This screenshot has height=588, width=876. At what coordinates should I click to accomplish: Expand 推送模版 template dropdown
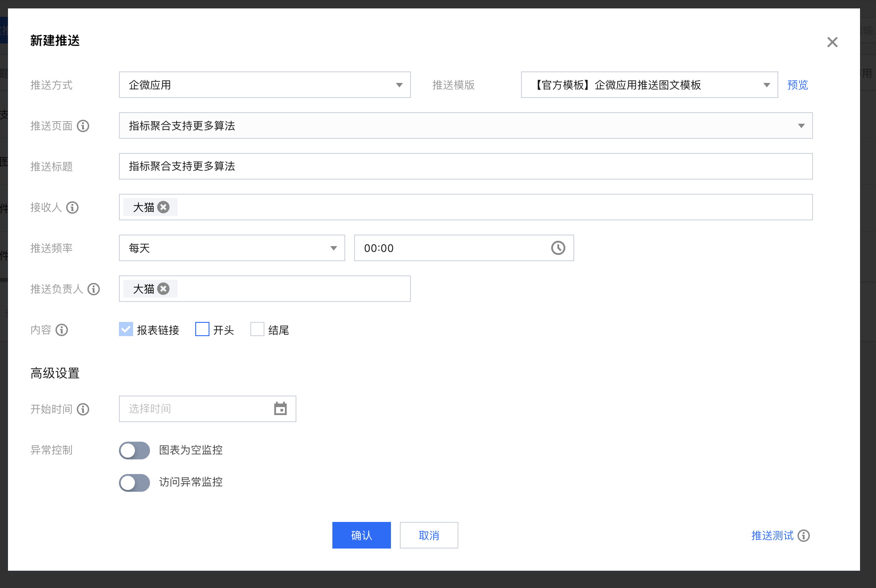pyautogui.click(x=649, y=85)
